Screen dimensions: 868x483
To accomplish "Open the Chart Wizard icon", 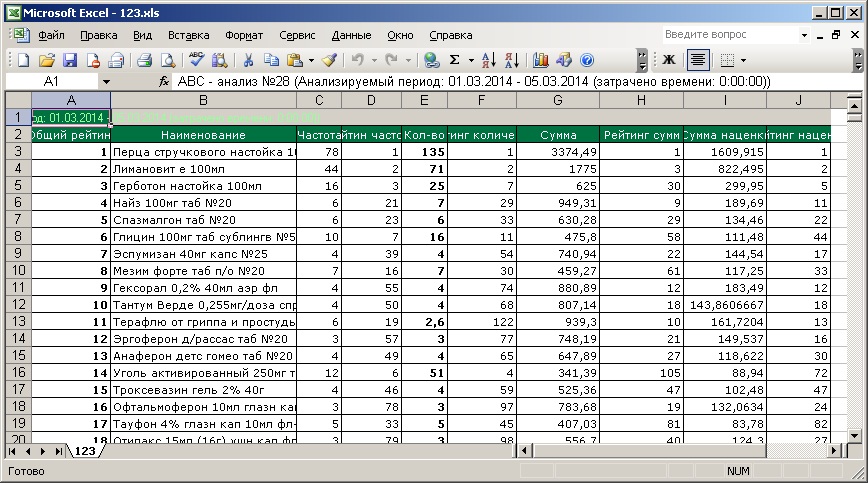I will (540, 60).
